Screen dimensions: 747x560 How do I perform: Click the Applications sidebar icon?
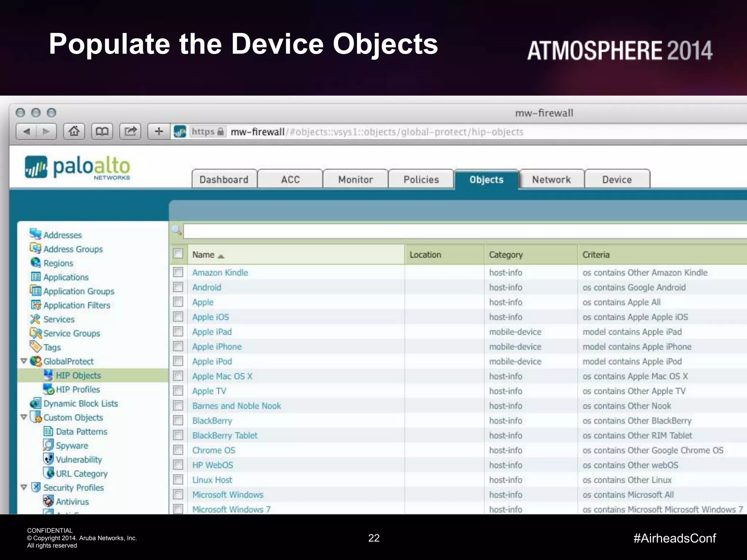(x=35, y=277)
